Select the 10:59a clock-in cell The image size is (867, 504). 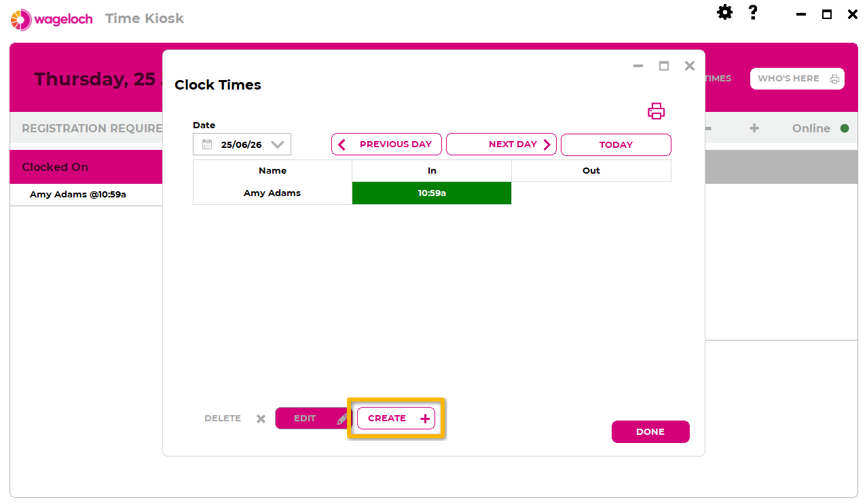click(x=432, y=193)
